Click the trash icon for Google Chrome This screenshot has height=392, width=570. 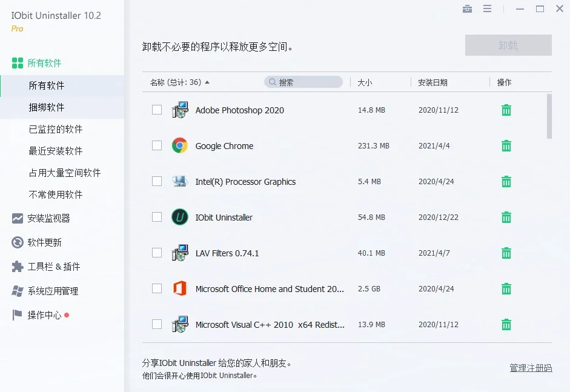click(x=506, y=146)
